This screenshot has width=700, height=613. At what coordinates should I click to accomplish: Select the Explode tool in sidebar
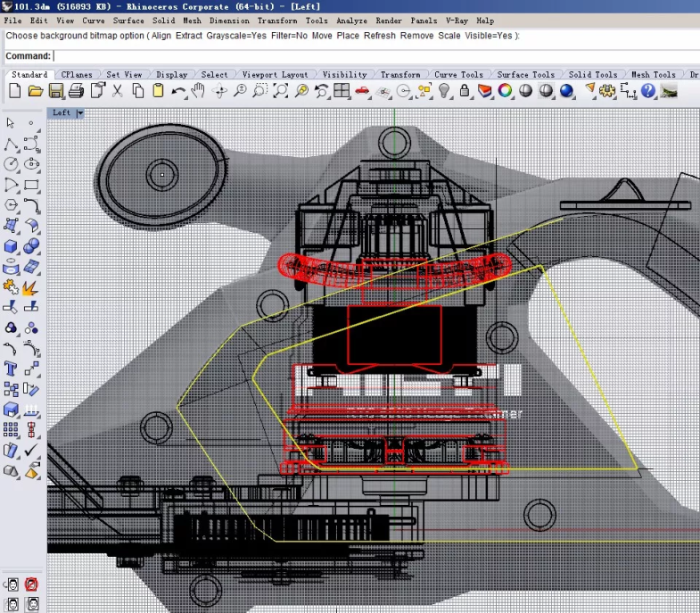(x=30, y=287)
